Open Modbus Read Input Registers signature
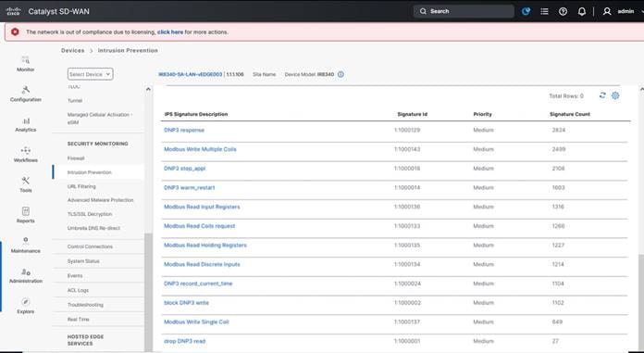 pos(202,207)
